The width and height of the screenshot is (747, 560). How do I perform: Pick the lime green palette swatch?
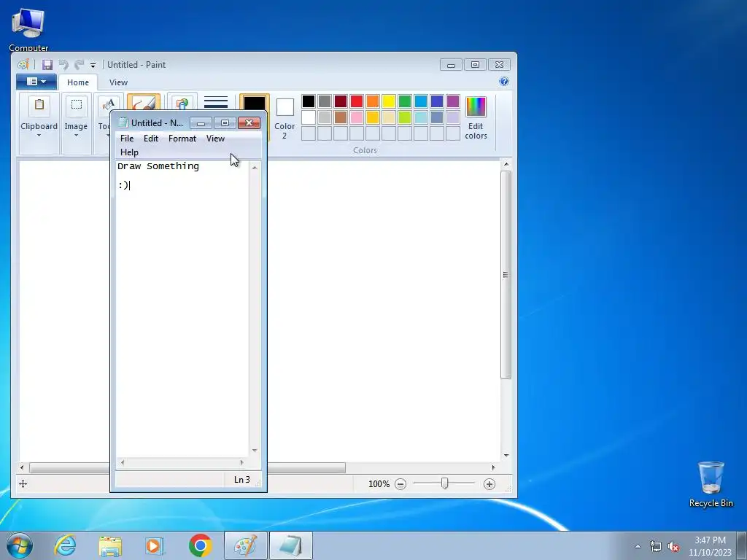[x=405, y=117]
